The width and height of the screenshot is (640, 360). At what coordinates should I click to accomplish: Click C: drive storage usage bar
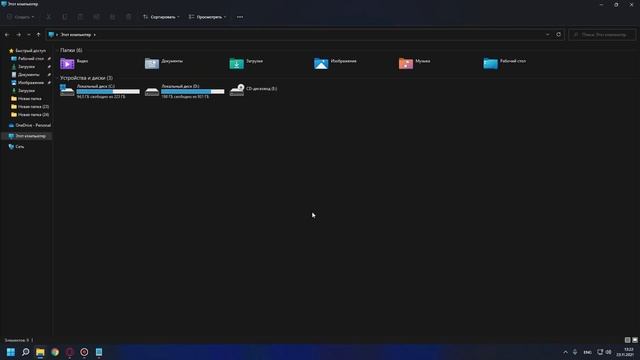pos(108,91)
